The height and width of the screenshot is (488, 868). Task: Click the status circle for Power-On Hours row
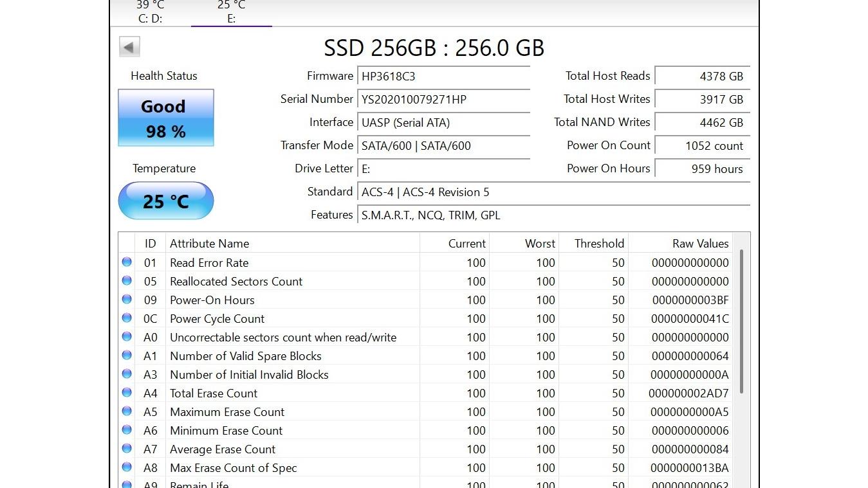click(127, 299)
